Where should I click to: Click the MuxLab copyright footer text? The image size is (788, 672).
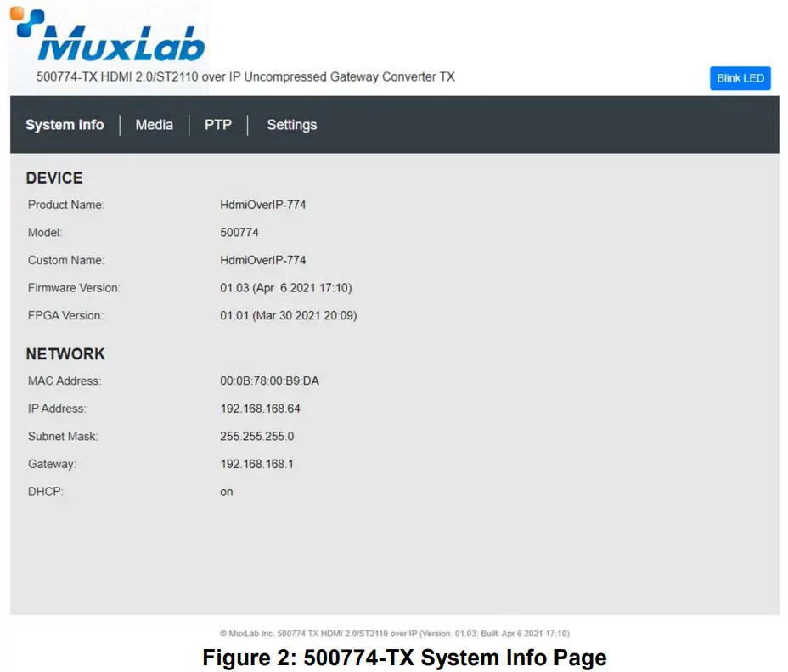[394, 633]
